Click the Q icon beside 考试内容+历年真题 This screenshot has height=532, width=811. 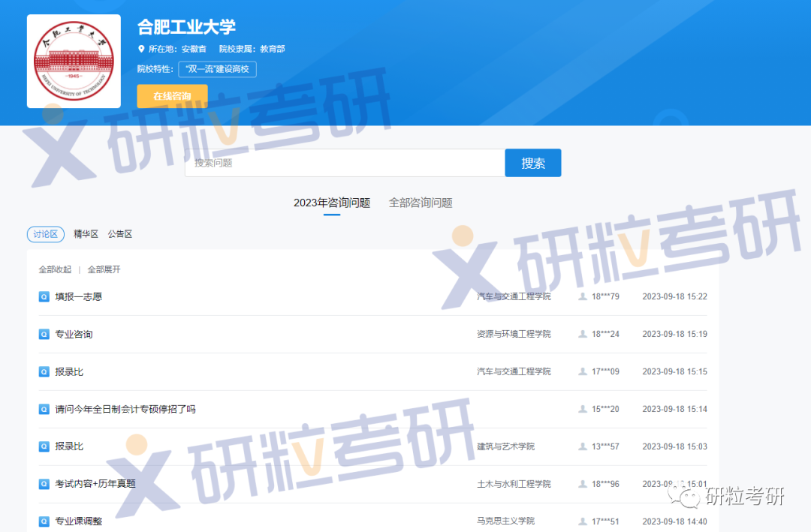point(44,484)
